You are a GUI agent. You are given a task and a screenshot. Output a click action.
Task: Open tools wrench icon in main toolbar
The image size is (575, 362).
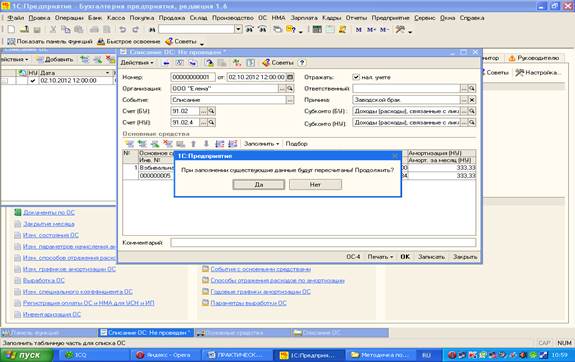[x=400, y=29]
